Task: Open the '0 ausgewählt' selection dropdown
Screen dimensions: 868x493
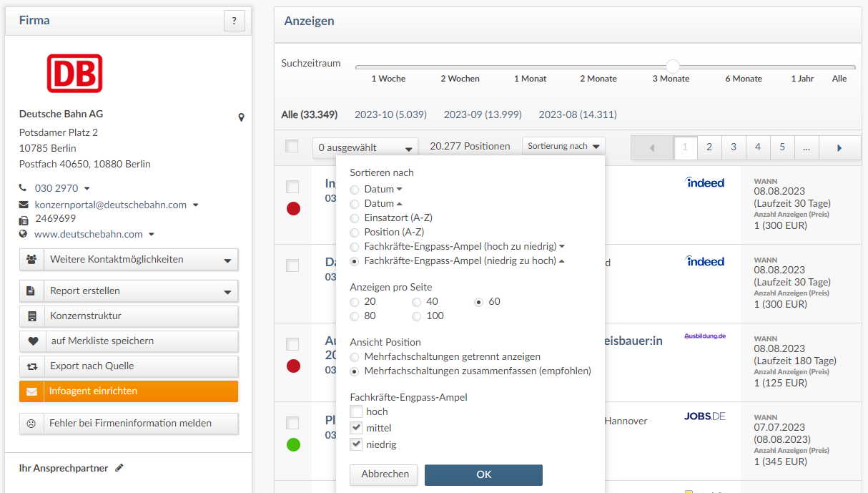Action: 365,146
